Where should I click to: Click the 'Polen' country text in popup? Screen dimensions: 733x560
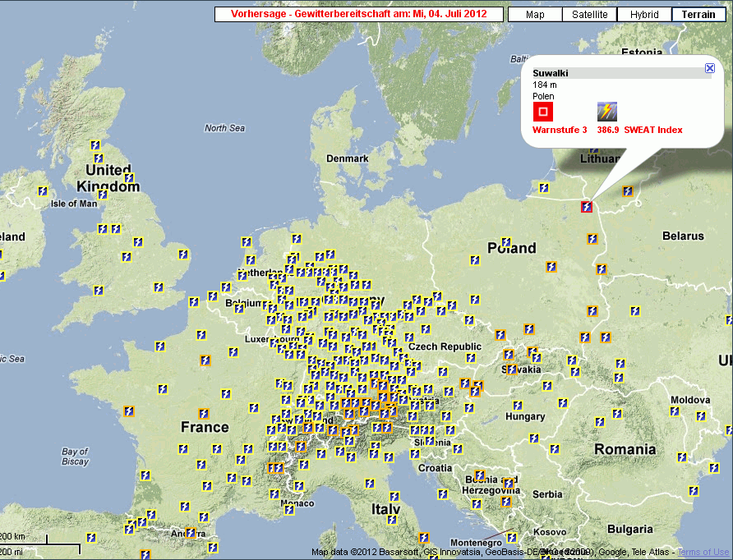543,96
